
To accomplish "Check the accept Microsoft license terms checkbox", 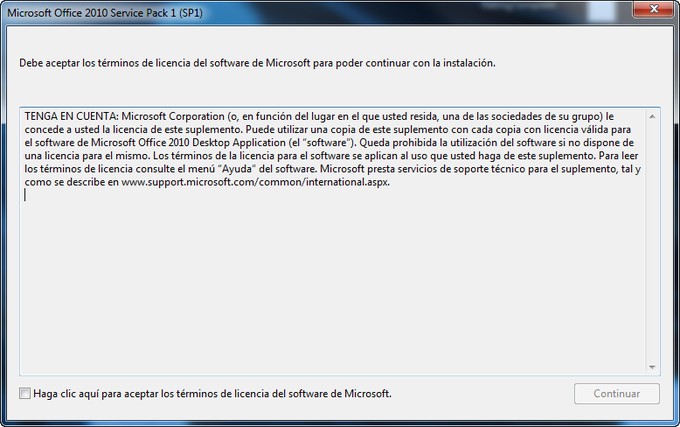I will pyautogui.click(x=25, y=393).
